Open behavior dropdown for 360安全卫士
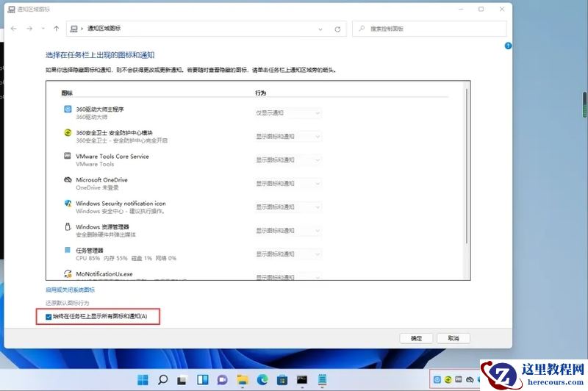 pyautogui.click(x=287, y=137)
